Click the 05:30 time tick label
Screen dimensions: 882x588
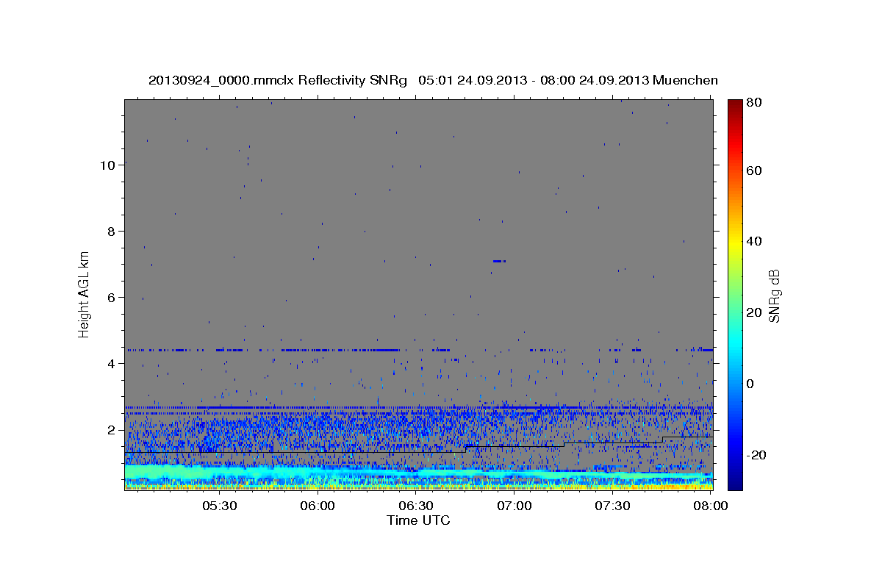219,506
